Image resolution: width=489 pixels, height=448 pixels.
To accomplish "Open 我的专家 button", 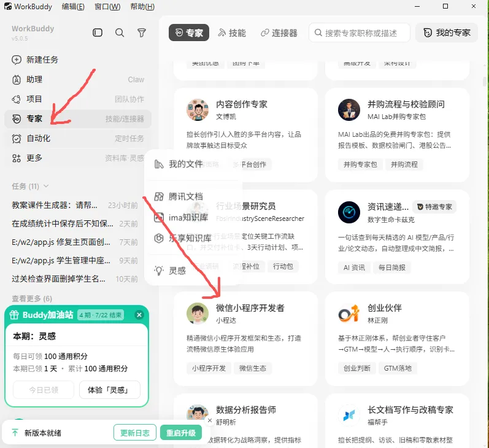I will tap(447, 33).
